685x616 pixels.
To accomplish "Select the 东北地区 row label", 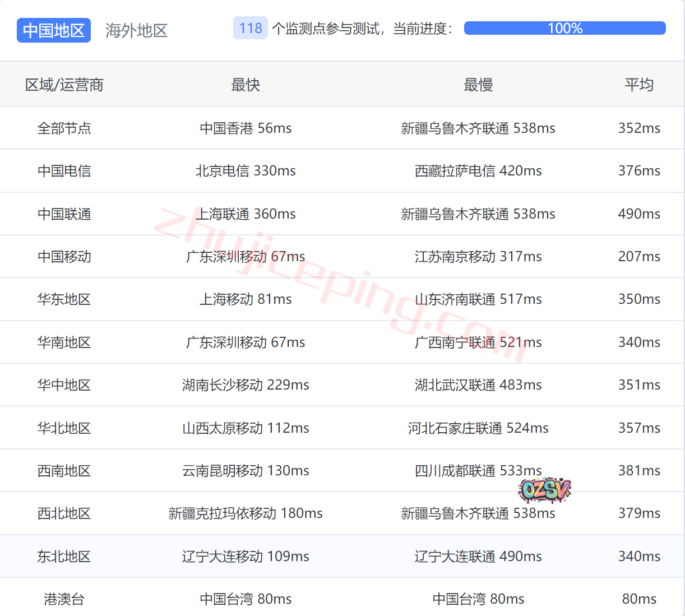I will (x=64, y=557).
